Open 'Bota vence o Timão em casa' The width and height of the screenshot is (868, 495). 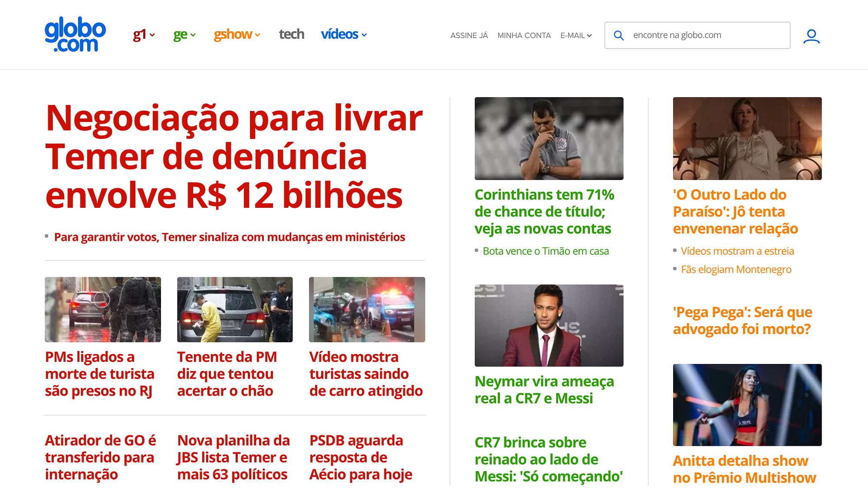[x=546, y=251]
